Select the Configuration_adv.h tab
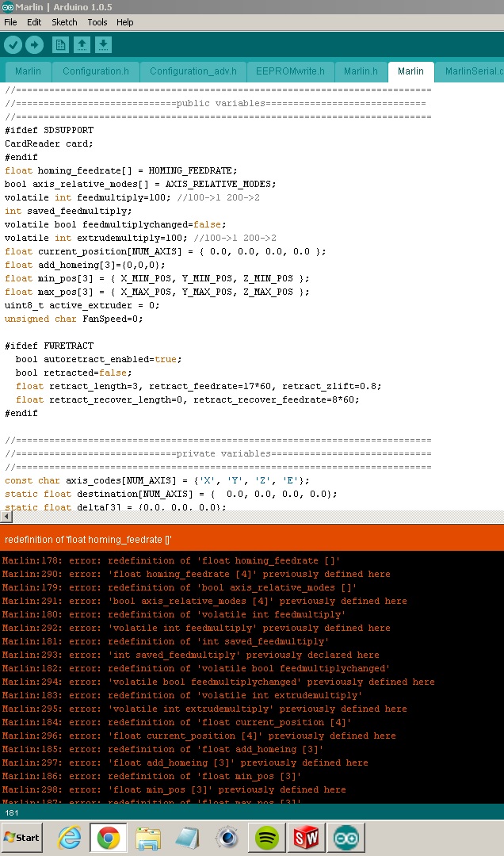Viewport: 504px width, 856px height. pyautogui.click(x=193, y=71)
